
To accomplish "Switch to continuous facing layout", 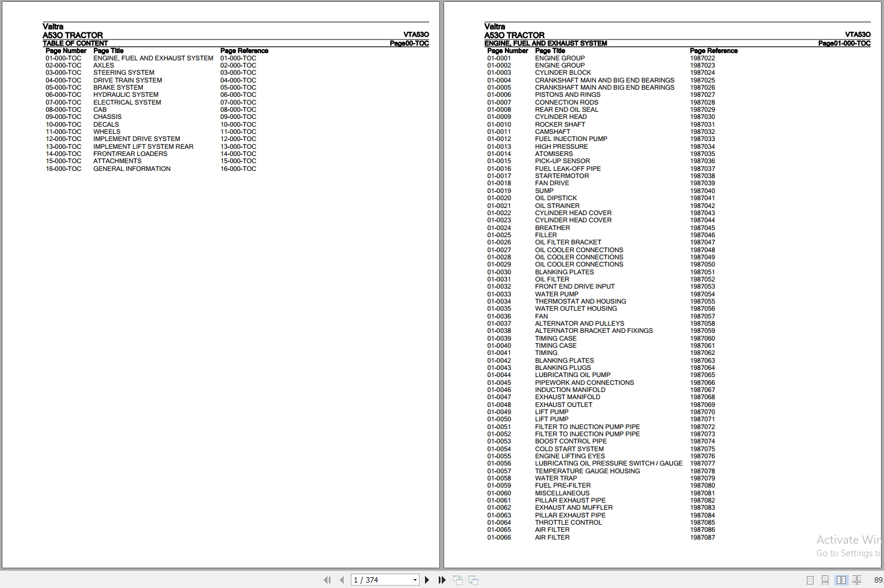I will point(857,580).
